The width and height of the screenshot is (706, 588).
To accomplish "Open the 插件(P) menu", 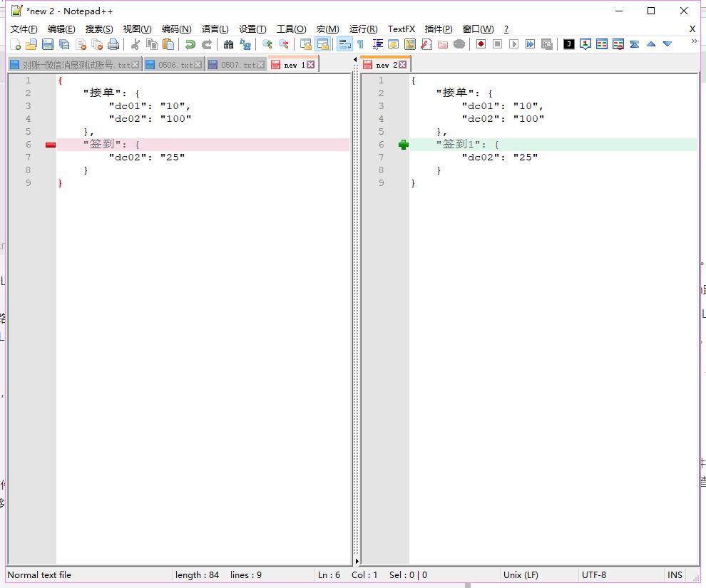I will tap(438, 29).
